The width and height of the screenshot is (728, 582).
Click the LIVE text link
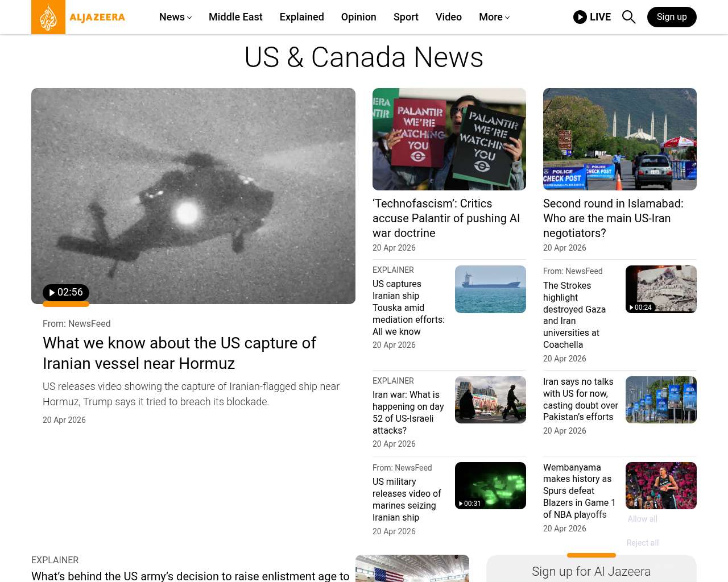coord(600,17)
